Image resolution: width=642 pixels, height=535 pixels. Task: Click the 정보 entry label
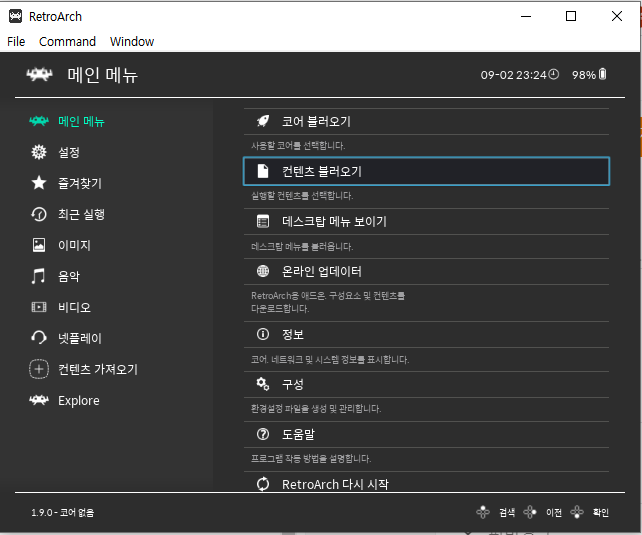pyautogui.click(x=293, y=334)
